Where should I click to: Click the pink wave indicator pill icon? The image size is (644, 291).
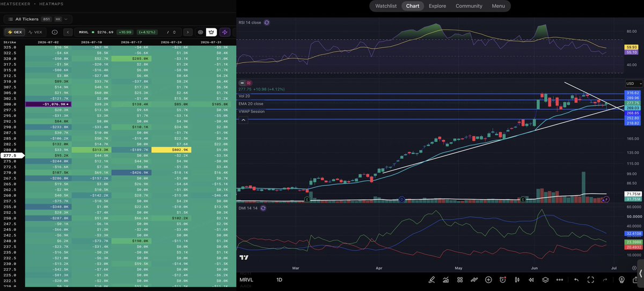point(250,83)
